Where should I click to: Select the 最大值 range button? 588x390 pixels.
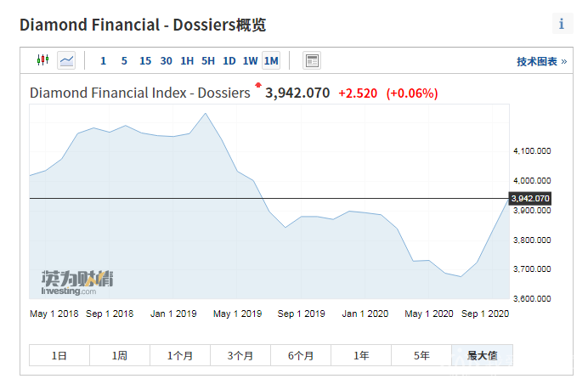(482, 356)
